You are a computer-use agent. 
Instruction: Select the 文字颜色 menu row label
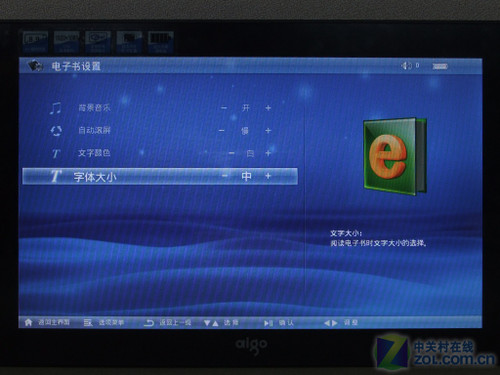click(94, 153)
